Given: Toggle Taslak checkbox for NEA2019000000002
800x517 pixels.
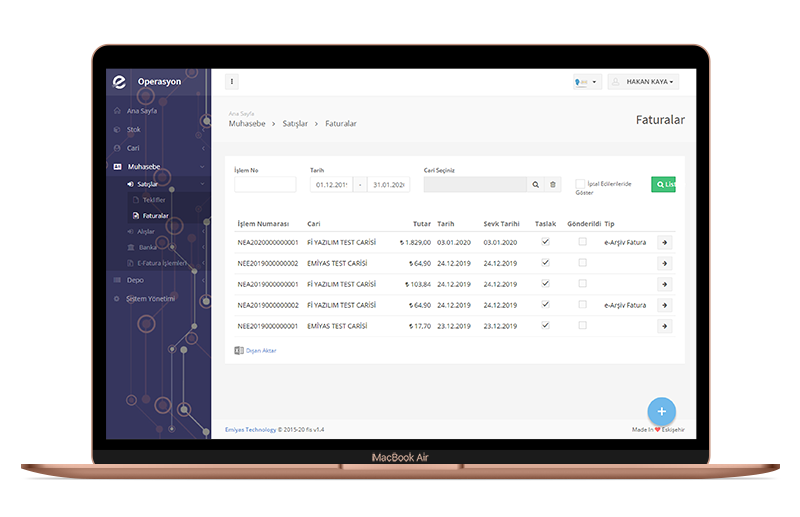Looking at the screenshot, I should click(x=545, y=305).
